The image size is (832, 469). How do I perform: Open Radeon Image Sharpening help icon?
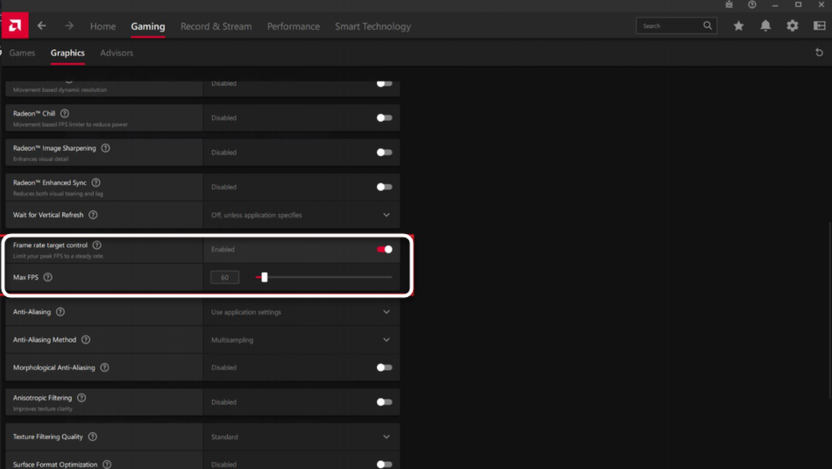(106, 148)
